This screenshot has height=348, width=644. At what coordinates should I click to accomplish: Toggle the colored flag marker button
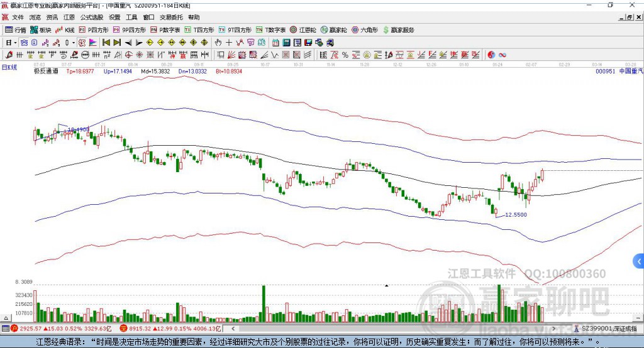pos(93,42)
